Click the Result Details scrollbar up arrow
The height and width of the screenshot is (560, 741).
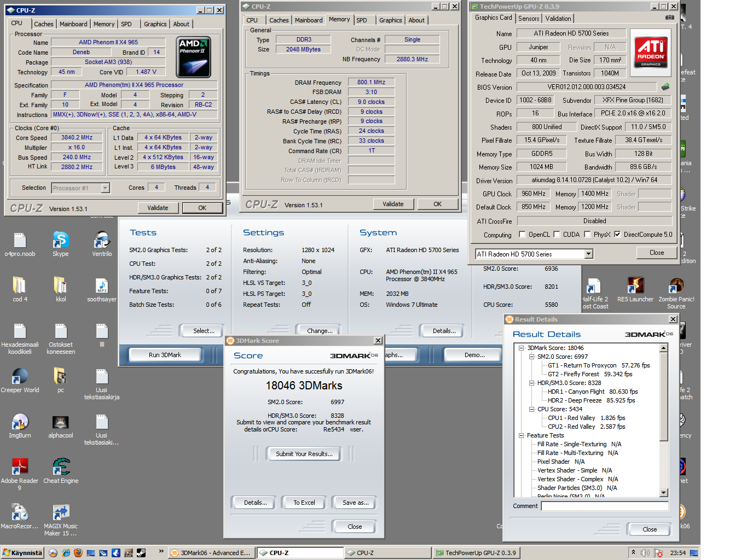click(x=664, y=348)
